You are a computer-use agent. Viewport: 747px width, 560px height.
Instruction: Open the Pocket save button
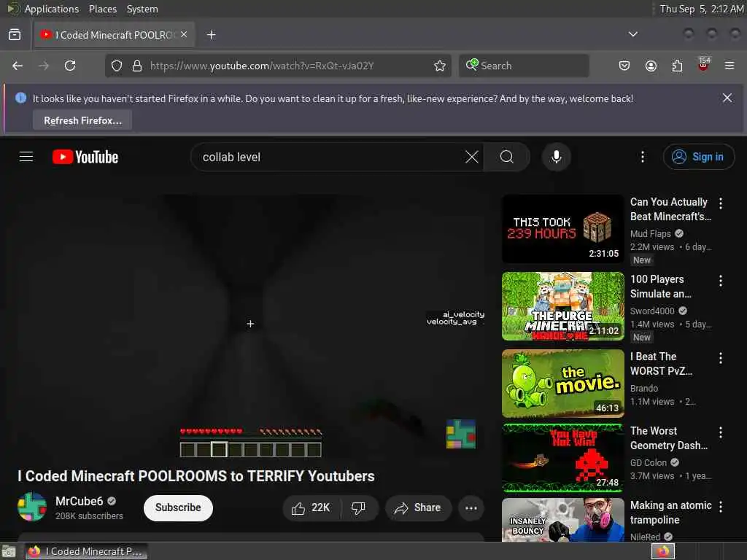tap(624, 66)
